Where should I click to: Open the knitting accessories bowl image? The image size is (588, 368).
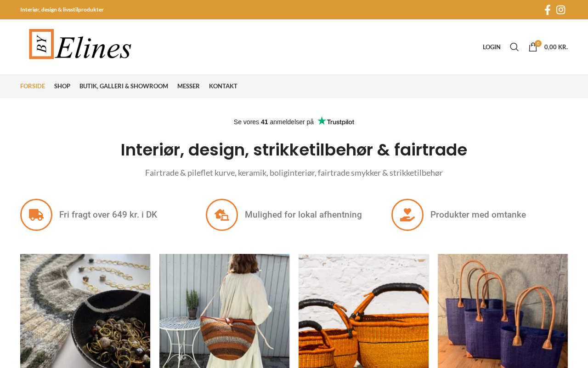point(85,311)
